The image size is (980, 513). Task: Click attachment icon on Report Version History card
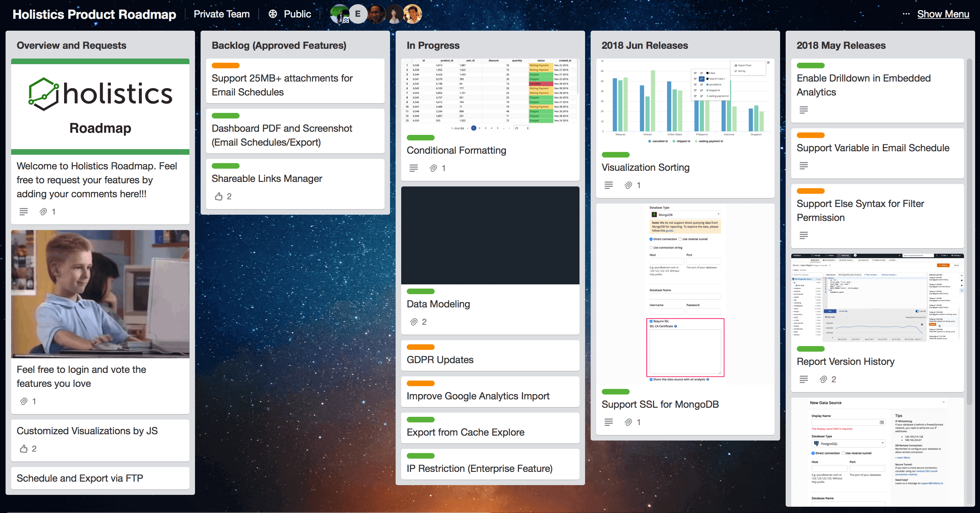pos(823,380)
